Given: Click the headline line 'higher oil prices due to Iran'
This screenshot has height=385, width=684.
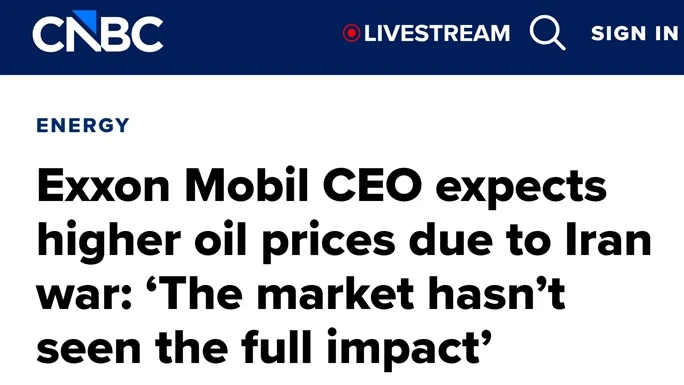Looking at the screenshot, I should click(344, 240).
